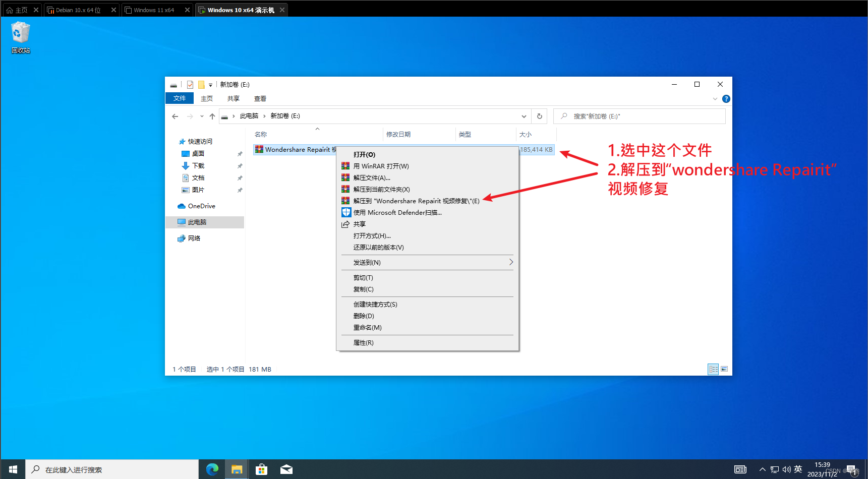Open the 文件 ribbon tab
This screenshot has width=868, height=479.
click(x=180, y=98)
